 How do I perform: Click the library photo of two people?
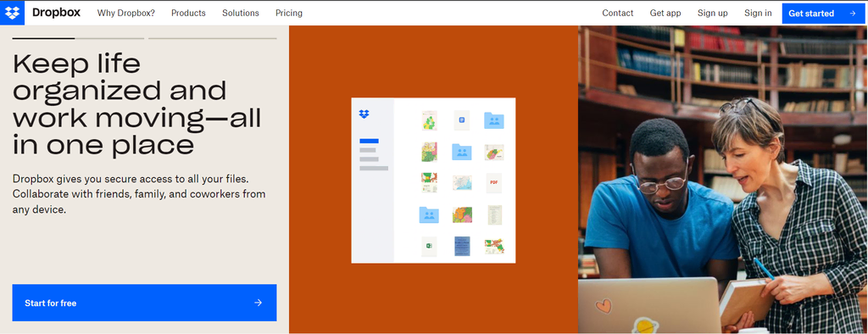pyautogui.click(x=723, y=180)
